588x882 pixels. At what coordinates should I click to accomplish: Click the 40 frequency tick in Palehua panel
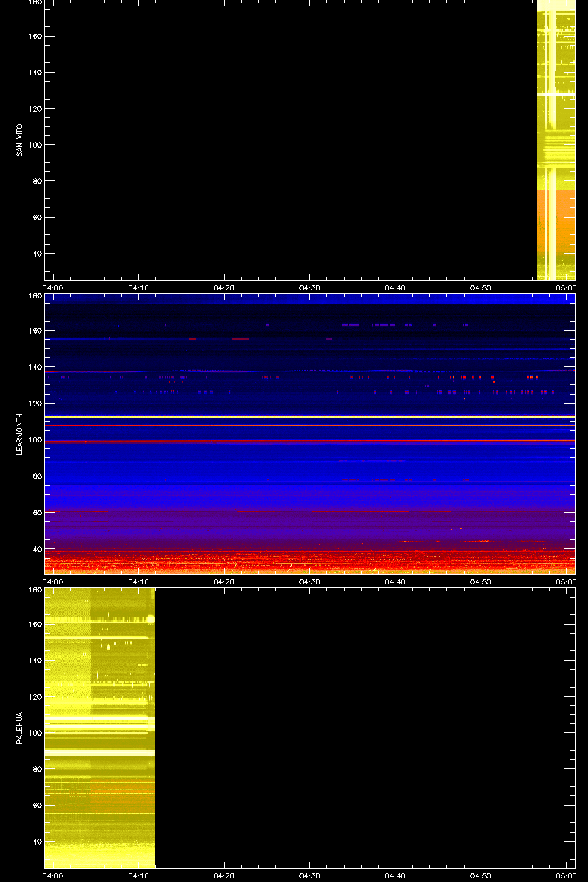coord(37,842)
